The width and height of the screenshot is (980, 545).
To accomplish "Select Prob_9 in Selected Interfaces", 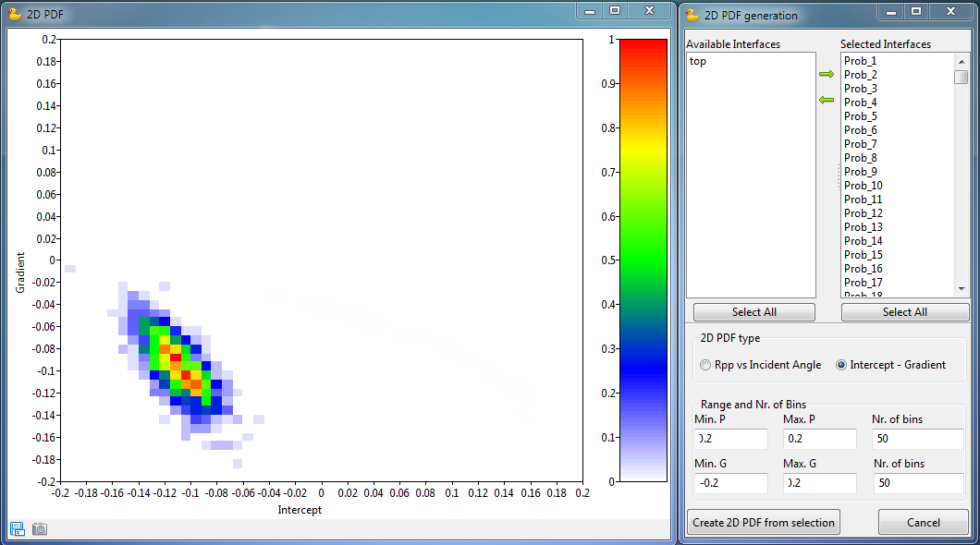I will tap(860, 172).
